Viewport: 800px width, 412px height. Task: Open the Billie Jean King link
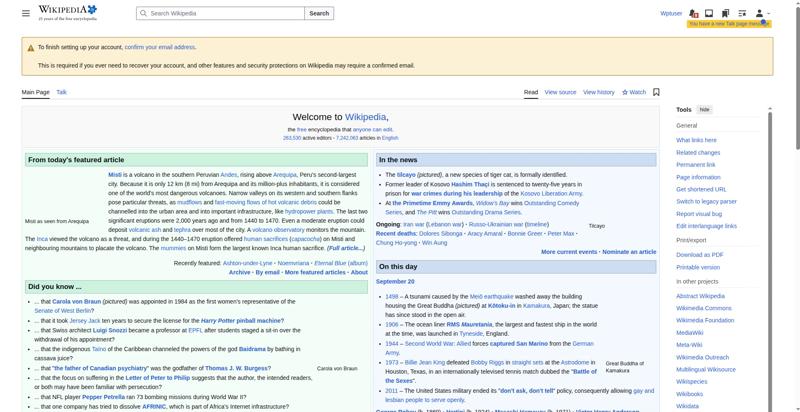coord(424,363)
